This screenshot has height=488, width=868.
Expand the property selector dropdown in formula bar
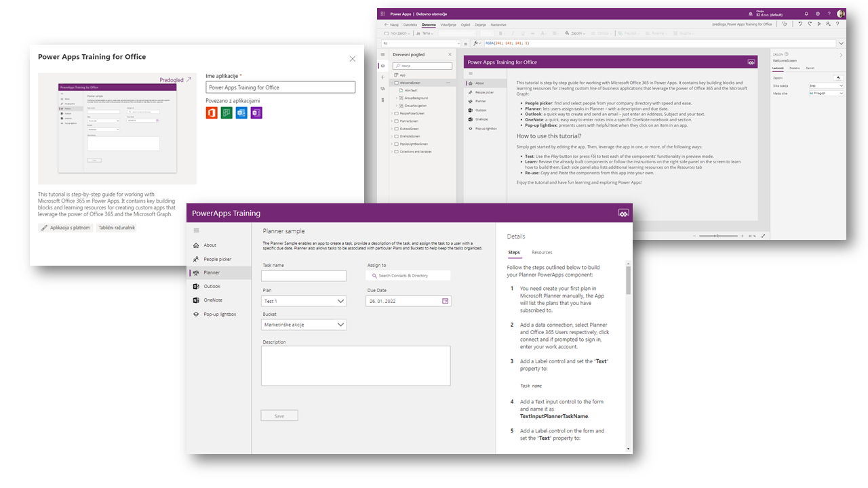tap(458, 43)
